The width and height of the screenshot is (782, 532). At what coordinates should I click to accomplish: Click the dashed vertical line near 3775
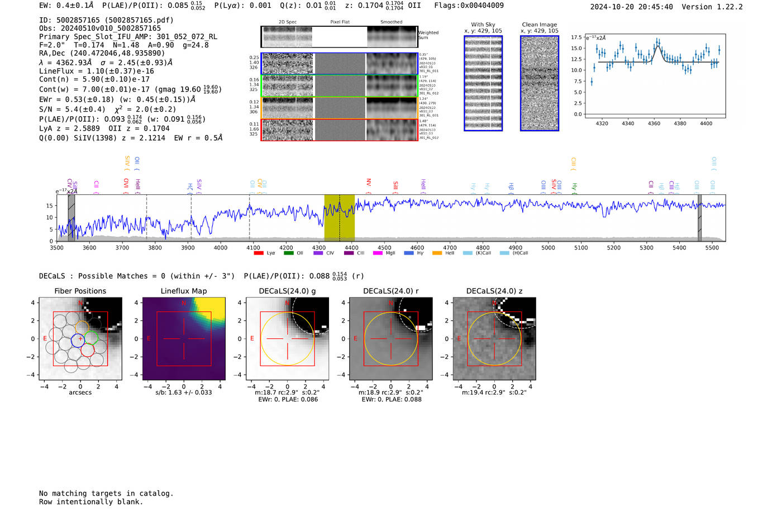[147, 218]
